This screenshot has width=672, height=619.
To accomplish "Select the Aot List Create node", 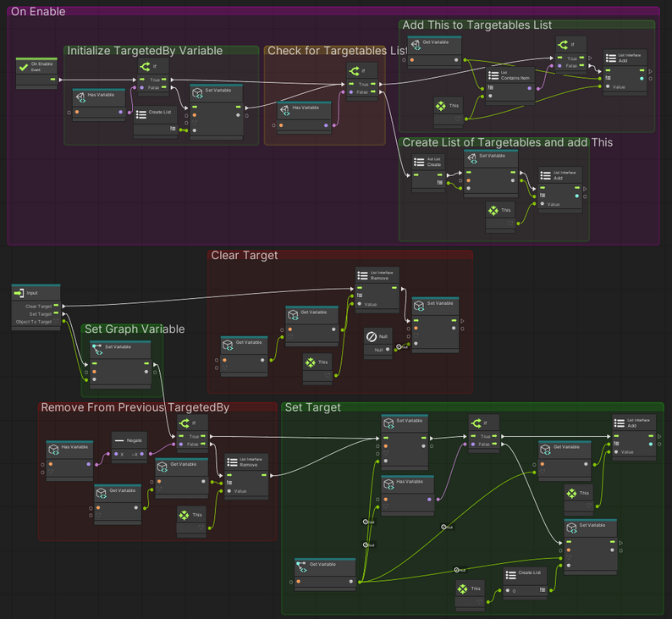I will point(428,173).
